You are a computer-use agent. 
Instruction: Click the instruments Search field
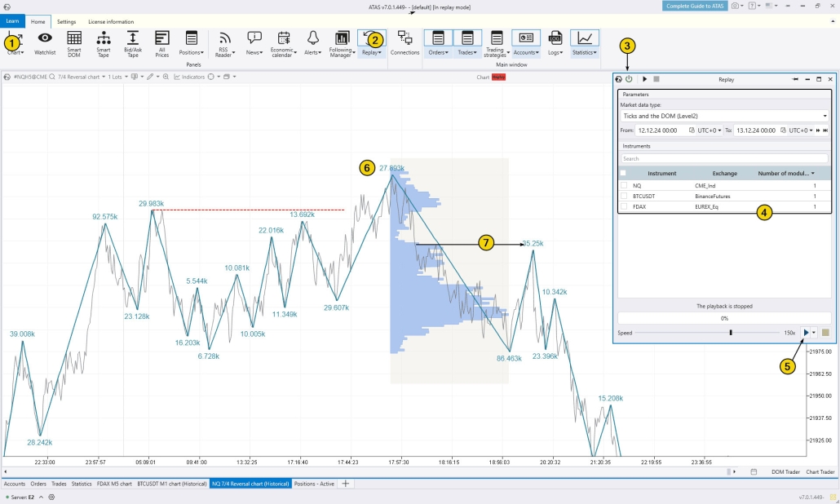(723, 158)
